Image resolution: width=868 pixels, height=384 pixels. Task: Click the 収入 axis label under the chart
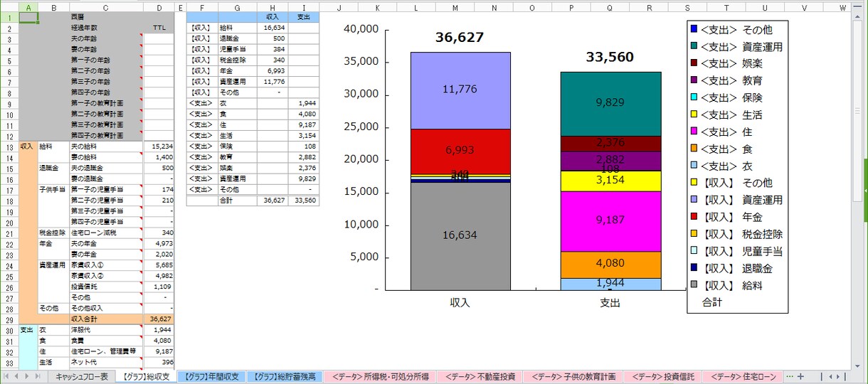[460, 302]
